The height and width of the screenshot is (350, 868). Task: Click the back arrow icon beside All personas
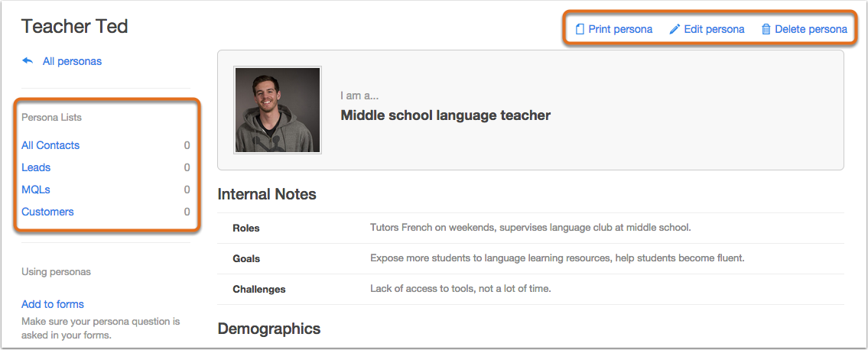pos(28,61)
